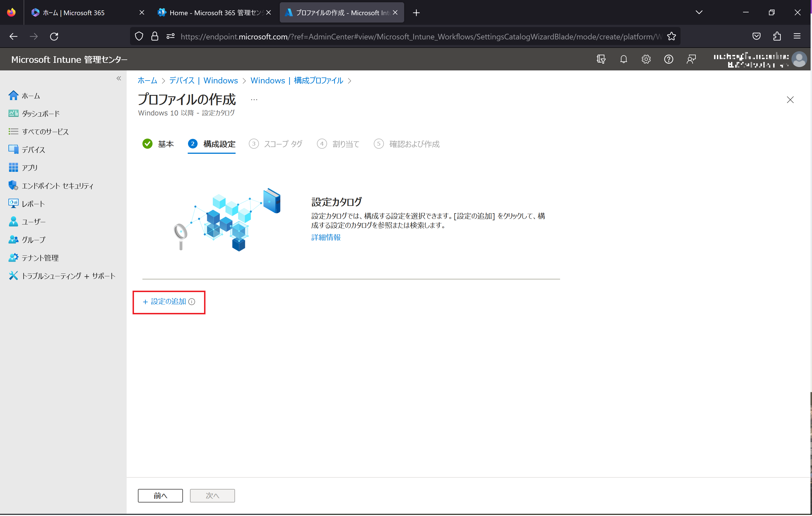The height and width of the screenshot is (516, 812).
Task: Open the feedback icon in header
Action: (691, 59)
